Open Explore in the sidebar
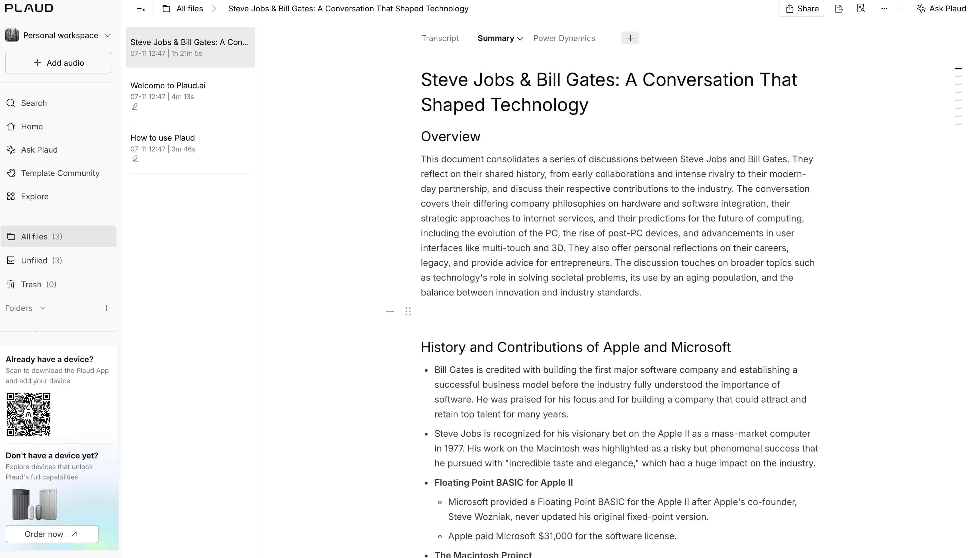Screen dimensions: 980x558 tap(59, 196)
